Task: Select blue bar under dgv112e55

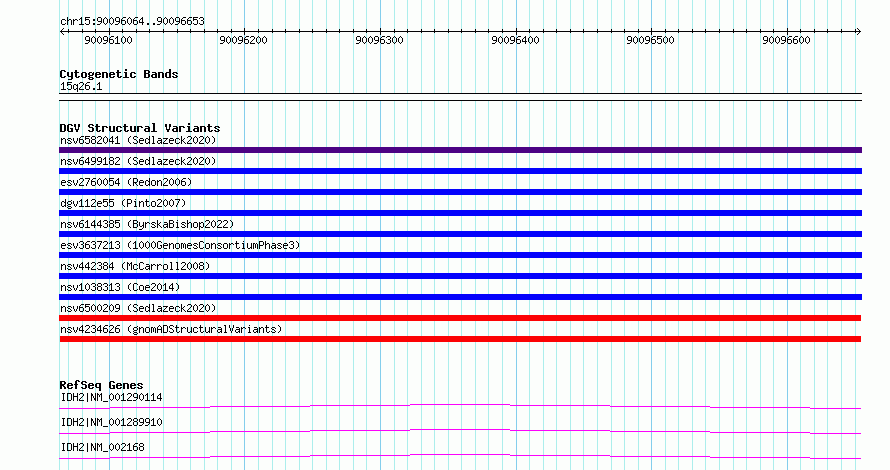Action: click(460, 213)
